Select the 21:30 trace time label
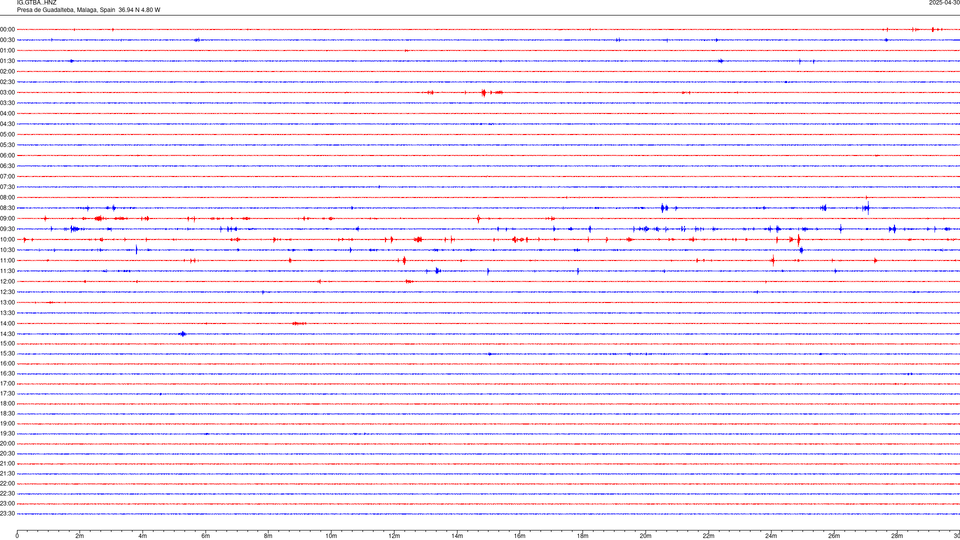Image resolution: width=960 pixels, height=540 pixels. 7,474
